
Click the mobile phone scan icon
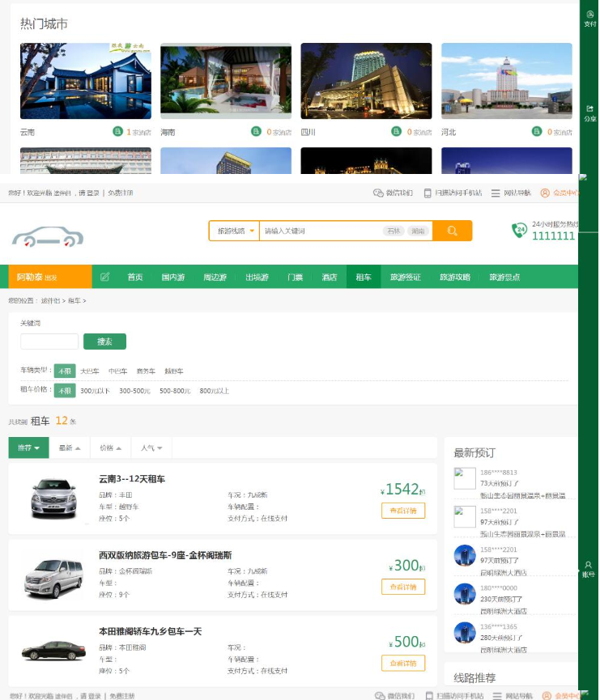[428, 193]
